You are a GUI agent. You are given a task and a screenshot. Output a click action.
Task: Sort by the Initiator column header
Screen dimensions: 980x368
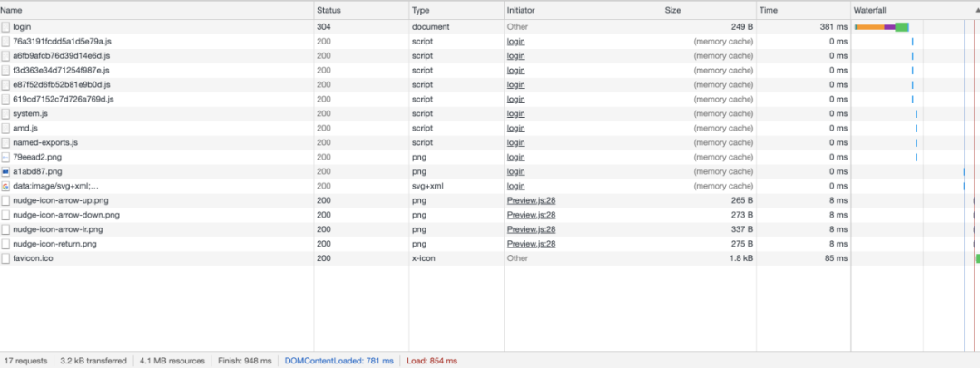click(583, 10)
